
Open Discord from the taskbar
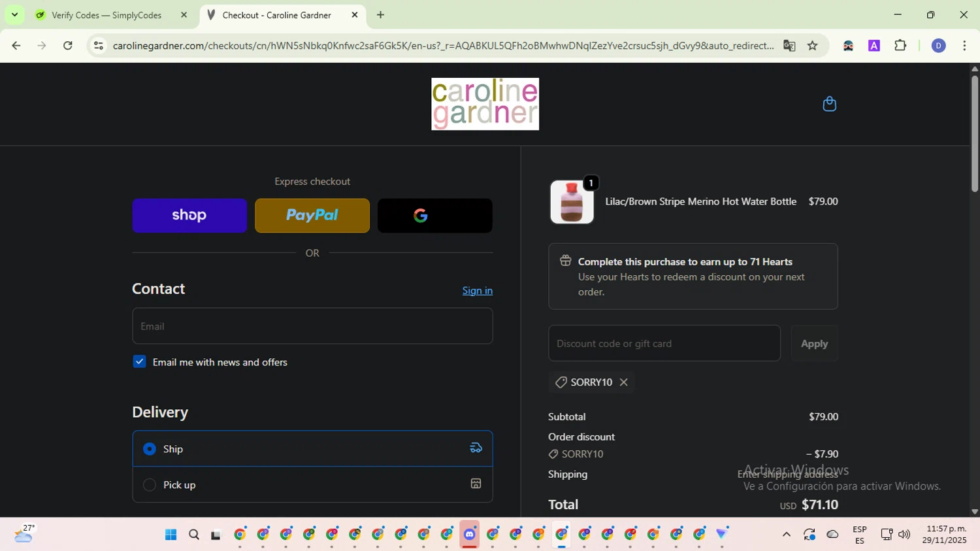[x=469, y=535]
